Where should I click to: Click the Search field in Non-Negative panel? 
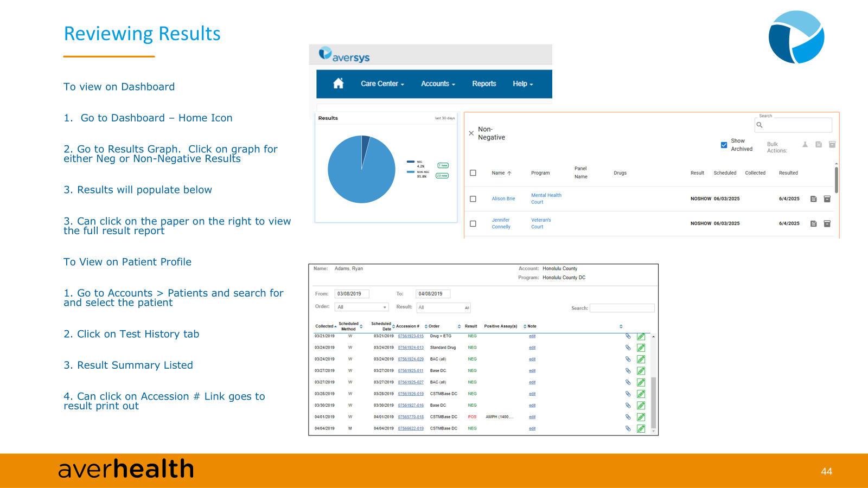pos(793,125)
